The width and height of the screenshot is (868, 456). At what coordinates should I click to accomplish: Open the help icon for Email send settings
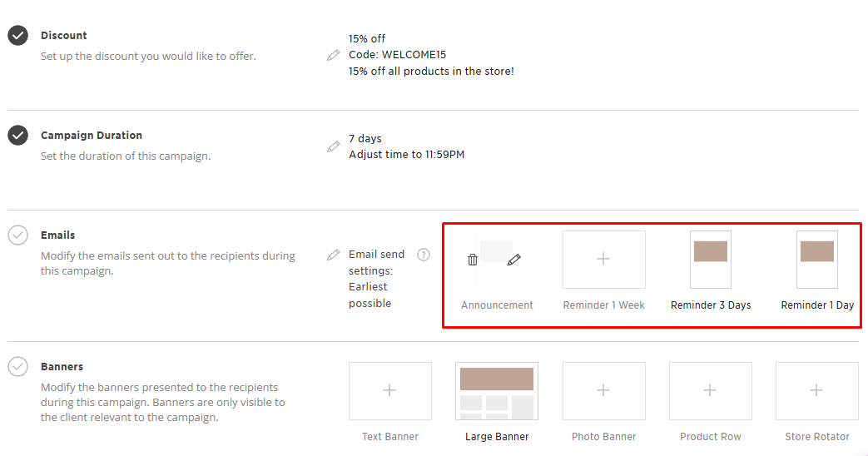[424, 255]
